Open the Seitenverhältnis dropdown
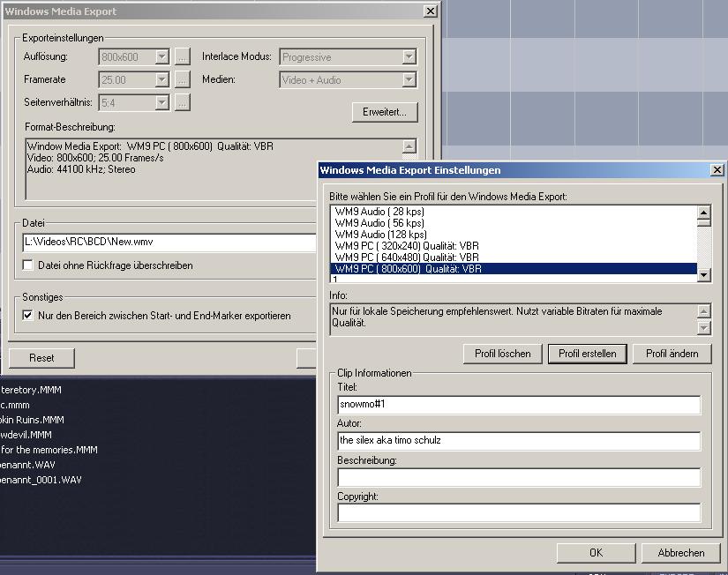This screenshot has height=575, width=728. [161, 102]
